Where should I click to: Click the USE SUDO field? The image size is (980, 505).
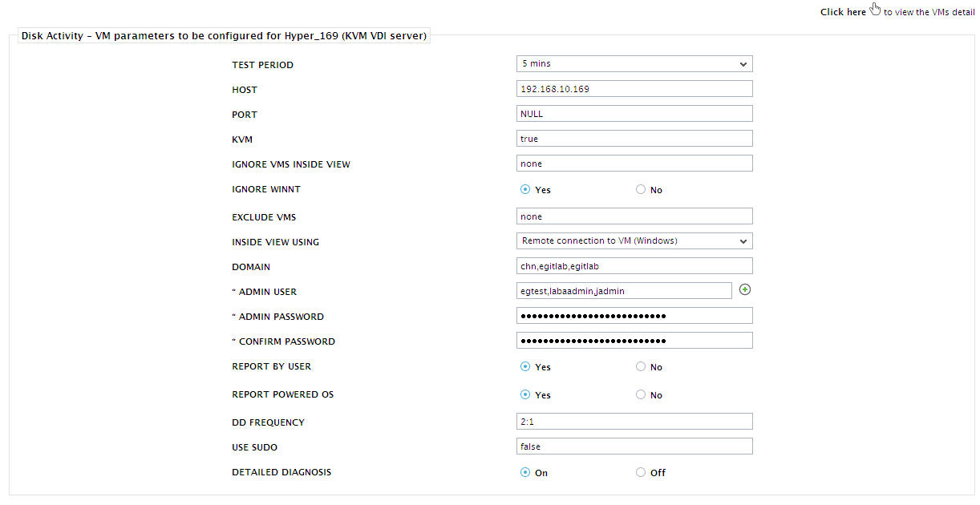(x=634, y=446)
